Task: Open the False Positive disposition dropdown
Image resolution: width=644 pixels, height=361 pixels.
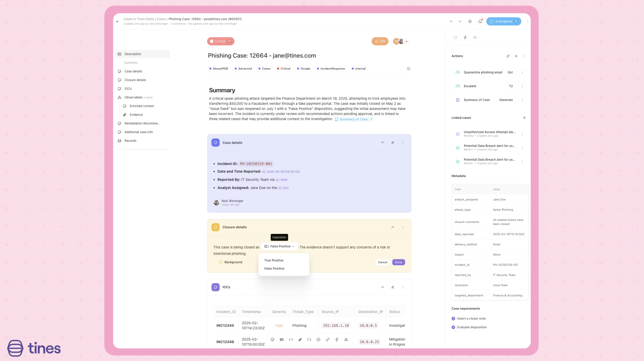Action: [x=279, y=246]
